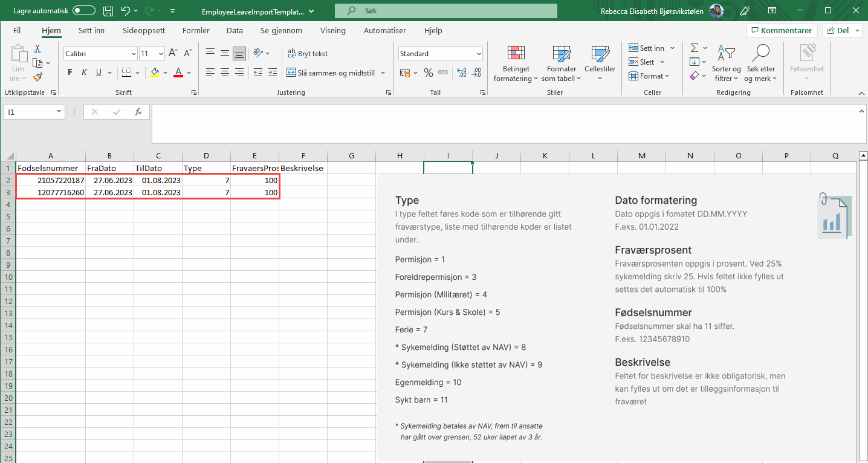868x463 pixels.
Task: Click inside the Søk search box
Action: [x=445, y=10]
